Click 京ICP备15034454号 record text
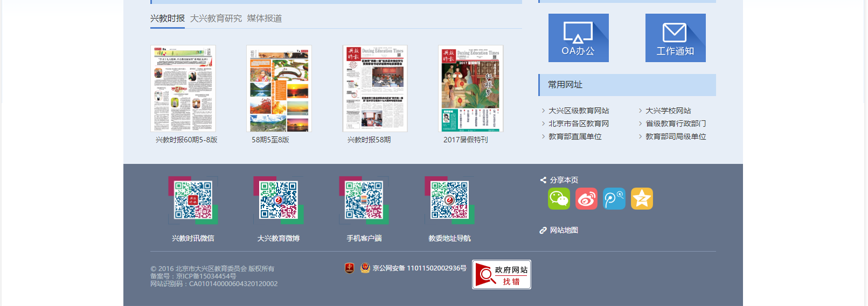This screenshot has width=868, height=306. click(x=206, y=276)
